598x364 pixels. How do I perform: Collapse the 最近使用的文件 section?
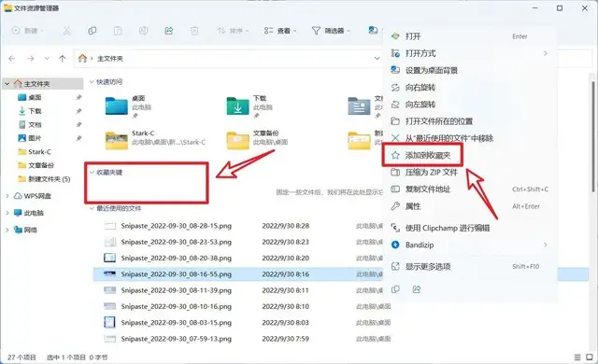click(92, 208)
